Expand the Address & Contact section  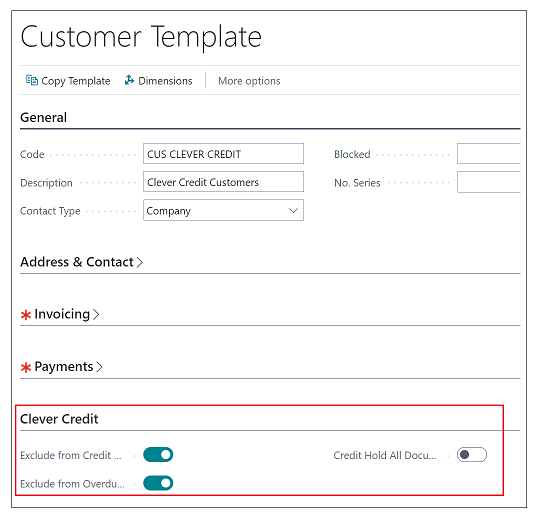(x=81, y=262)
